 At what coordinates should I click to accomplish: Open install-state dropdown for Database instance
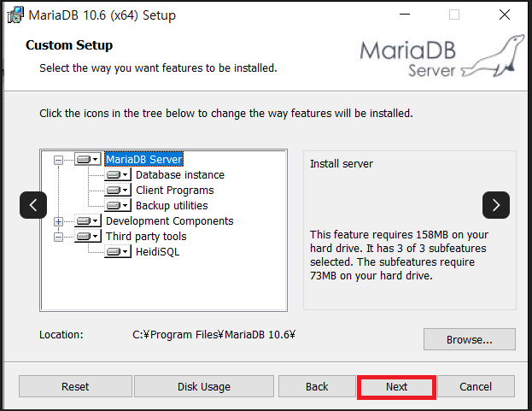click(117, 175)
